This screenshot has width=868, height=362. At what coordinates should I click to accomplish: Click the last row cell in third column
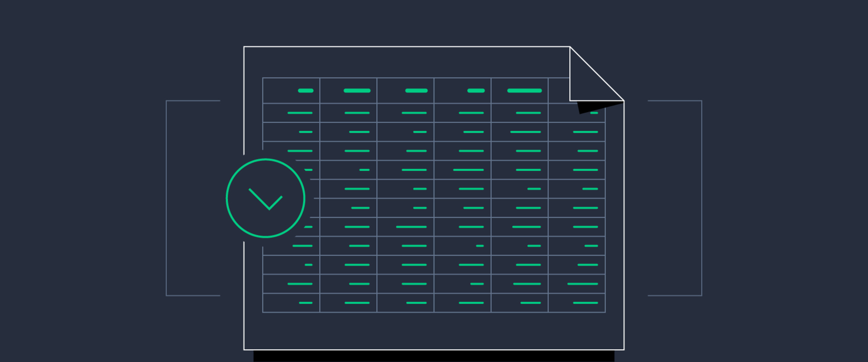coord(406,303)
